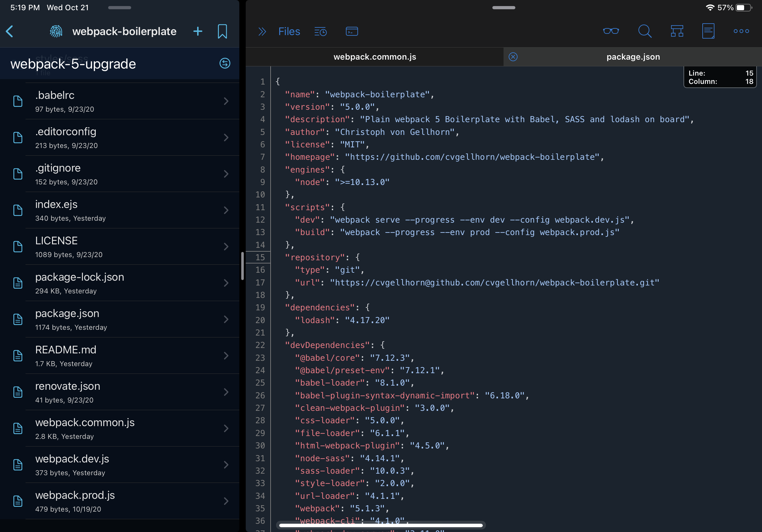
Task: Tap the 5:19 PM clock
Action: point(25,8)
